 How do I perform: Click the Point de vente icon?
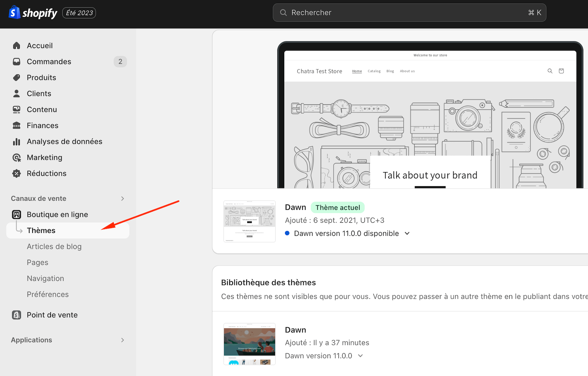tap(16, 315)
